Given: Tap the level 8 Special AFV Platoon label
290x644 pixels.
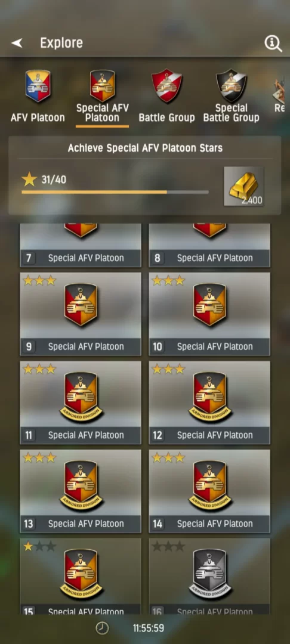Looking at the screenshot, I should coord(215,258).
